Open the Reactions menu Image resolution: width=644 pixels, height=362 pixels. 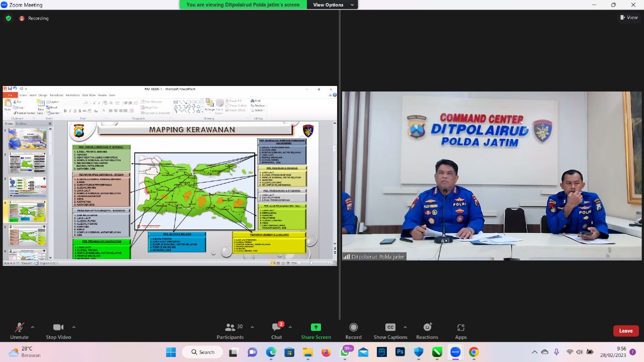coord(427,330)
